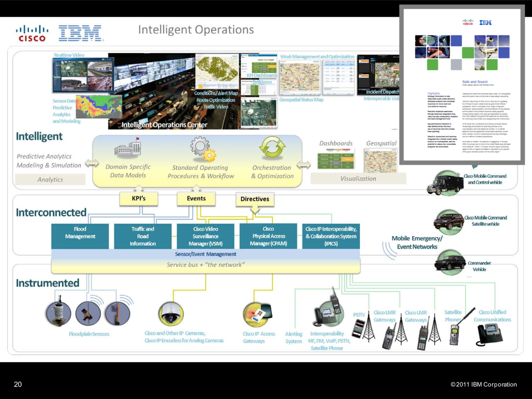Click the Cisco logo at top left

pyautogui.click(x=32, y=33)
